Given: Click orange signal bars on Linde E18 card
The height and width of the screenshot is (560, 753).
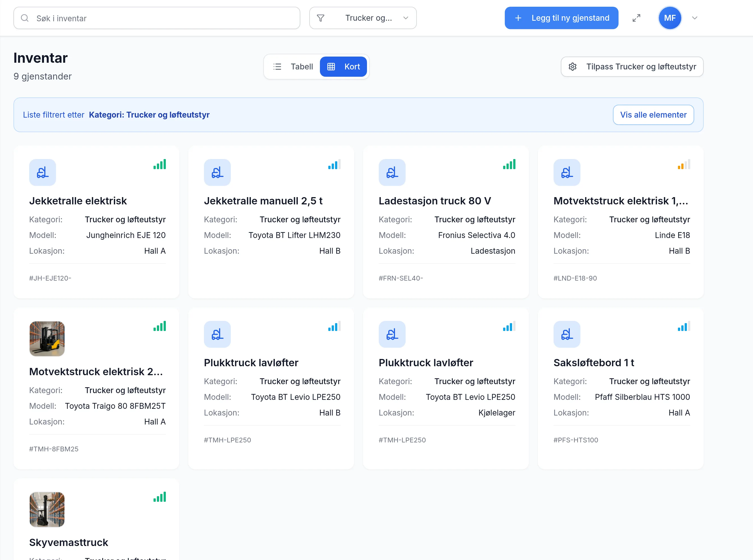Looking at the screenshot, I should 684,164.
